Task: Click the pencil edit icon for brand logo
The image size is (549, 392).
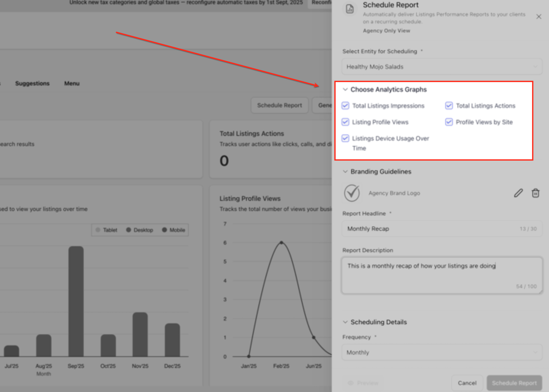Action: pos(518,193)
